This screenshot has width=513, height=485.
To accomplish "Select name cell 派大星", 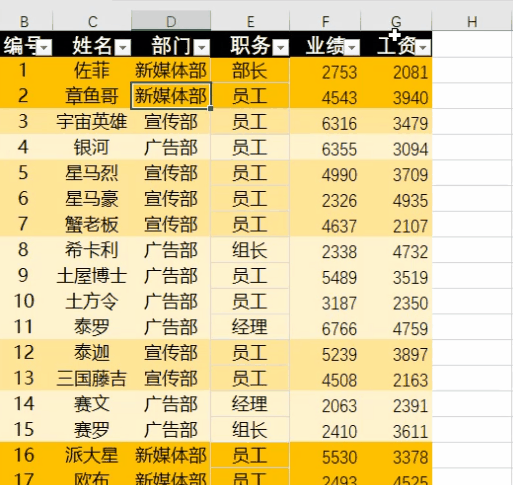I will [x=92, y=455].
